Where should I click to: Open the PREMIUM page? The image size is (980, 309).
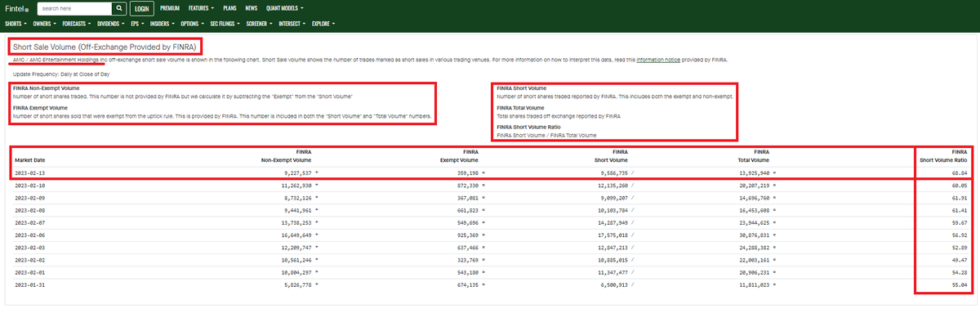click(170, 7)
